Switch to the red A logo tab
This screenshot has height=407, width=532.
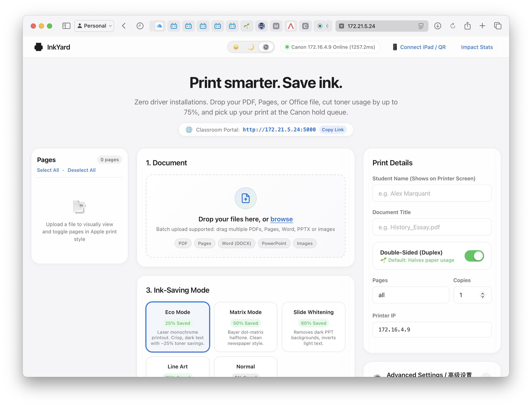291,26
